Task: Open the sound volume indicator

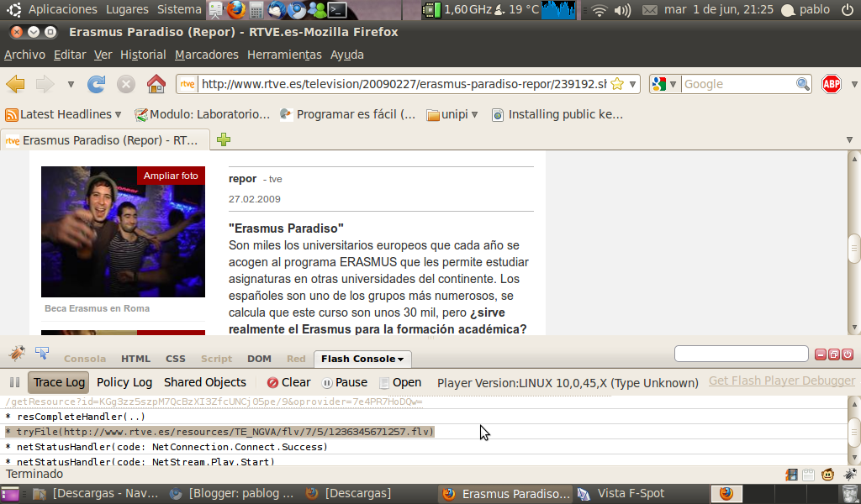Action: (623, 10)
